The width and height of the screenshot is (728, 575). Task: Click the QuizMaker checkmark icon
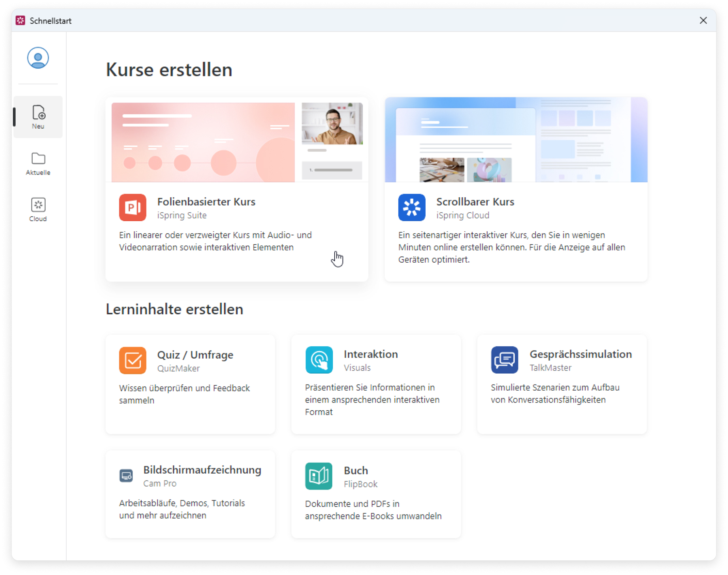click(x=132, y=360)
